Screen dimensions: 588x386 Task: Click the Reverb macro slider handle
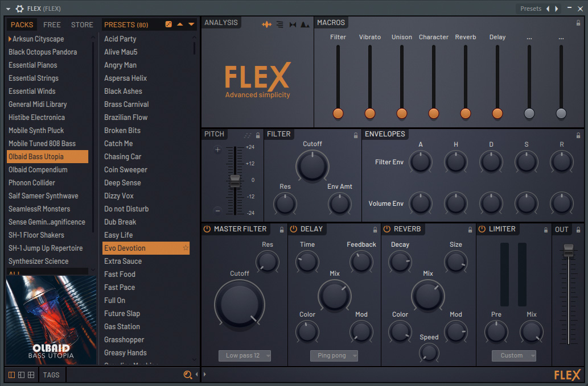466,114
